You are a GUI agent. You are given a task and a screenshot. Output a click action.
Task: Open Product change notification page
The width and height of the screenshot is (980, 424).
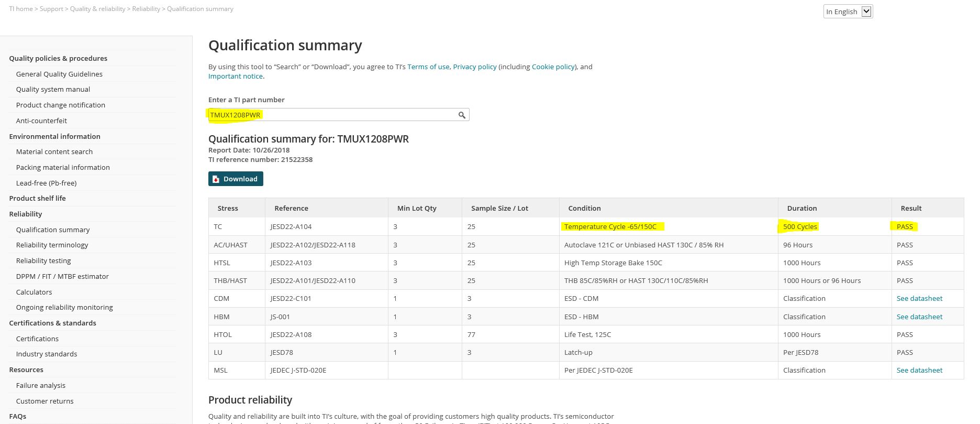61,105
